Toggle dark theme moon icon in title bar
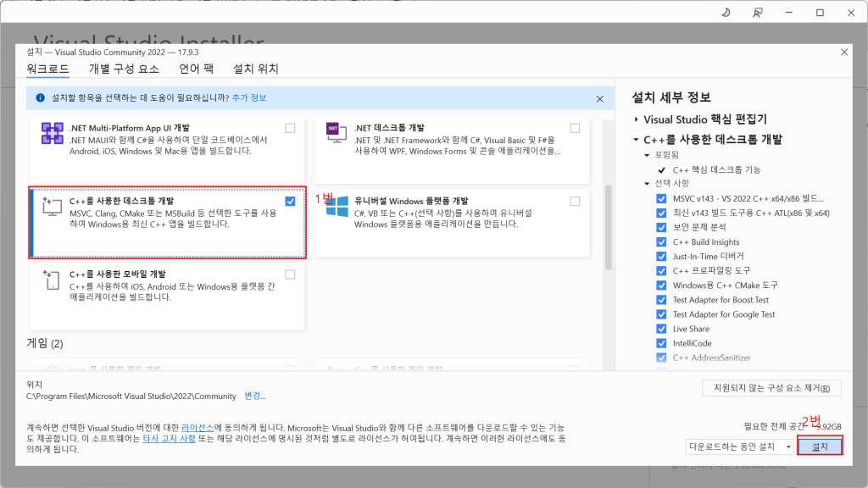Image resolution: width=868 pixels, height=488 pixels. [726, 12]
